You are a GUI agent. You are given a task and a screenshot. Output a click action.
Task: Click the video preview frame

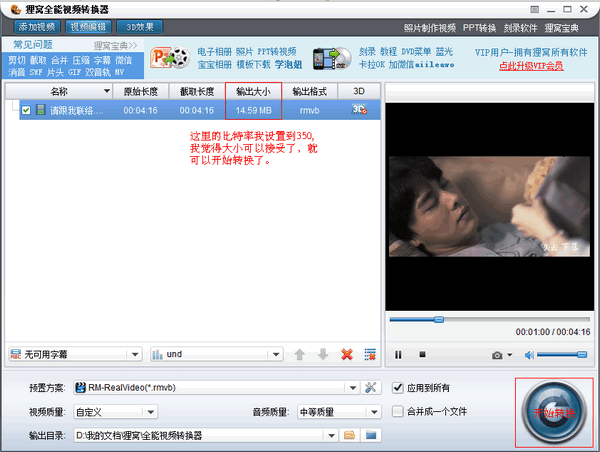(489, 206)
